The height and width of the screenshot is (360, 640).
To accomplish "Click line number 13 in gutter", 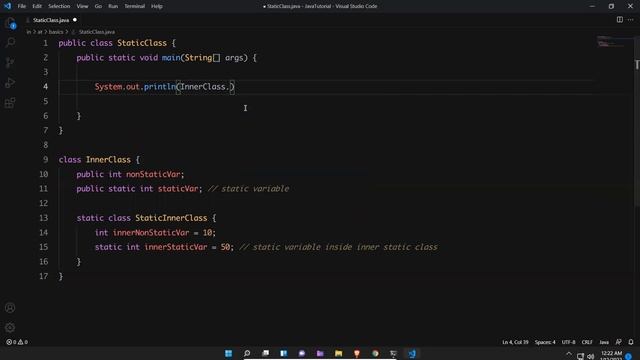I will coord(43,218).
